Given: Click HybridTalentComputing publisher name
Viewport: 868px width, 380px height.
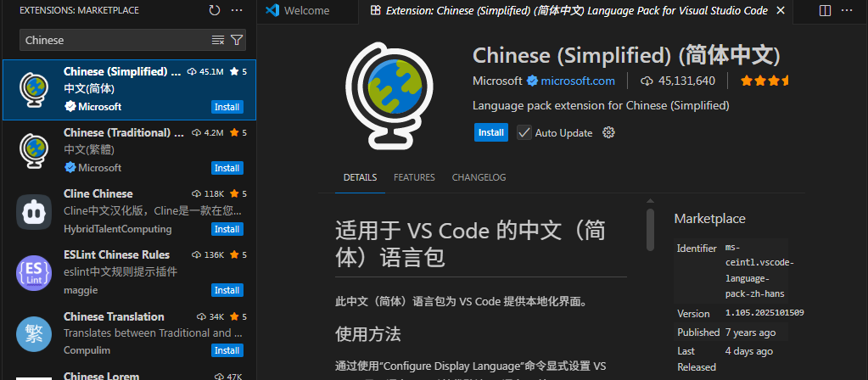Looking at the screenshot, I should coord(117,229).
